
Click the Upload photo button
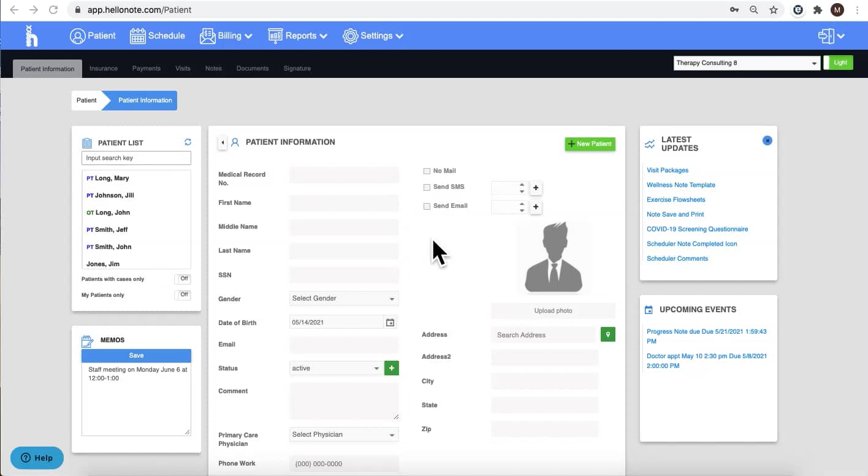[553, 311]
